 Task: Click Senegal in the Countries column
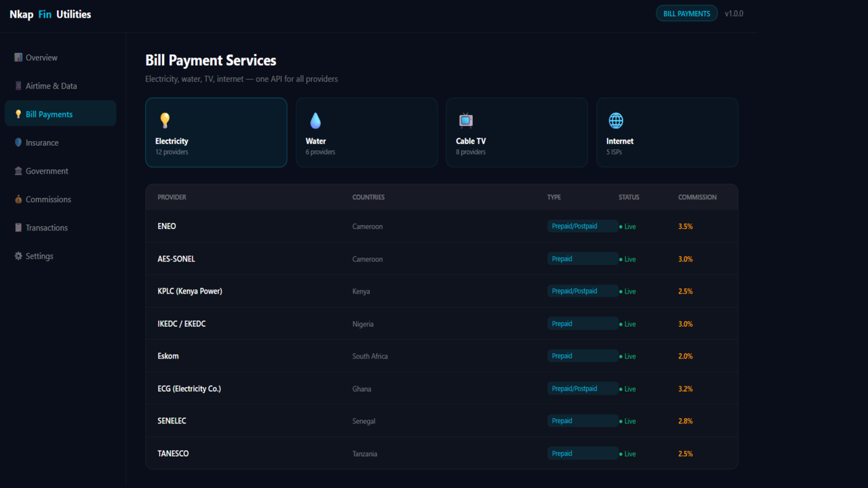click(364, 421)
